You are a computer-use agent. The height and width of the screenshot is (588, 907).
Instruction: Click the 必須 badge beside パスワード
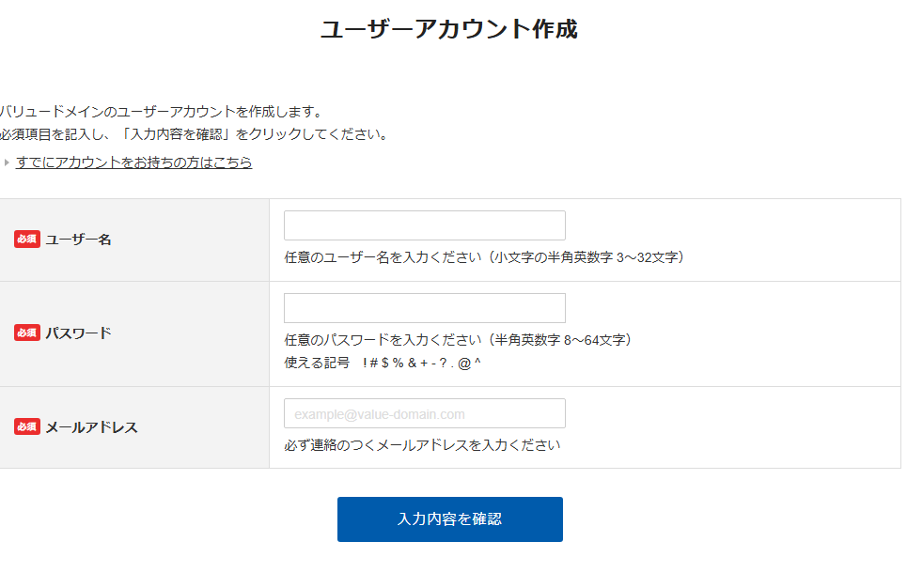click(x=27, y=333)
